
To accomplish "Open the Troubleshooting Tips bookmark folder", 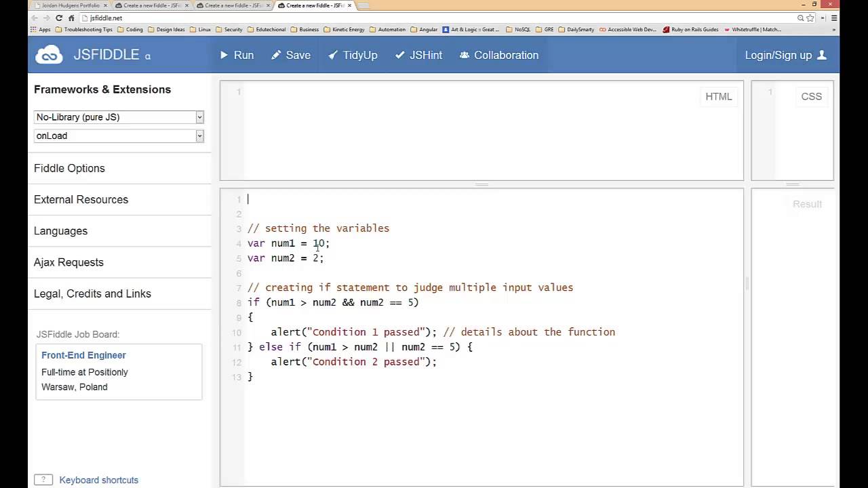I will [x=83, y=30].
